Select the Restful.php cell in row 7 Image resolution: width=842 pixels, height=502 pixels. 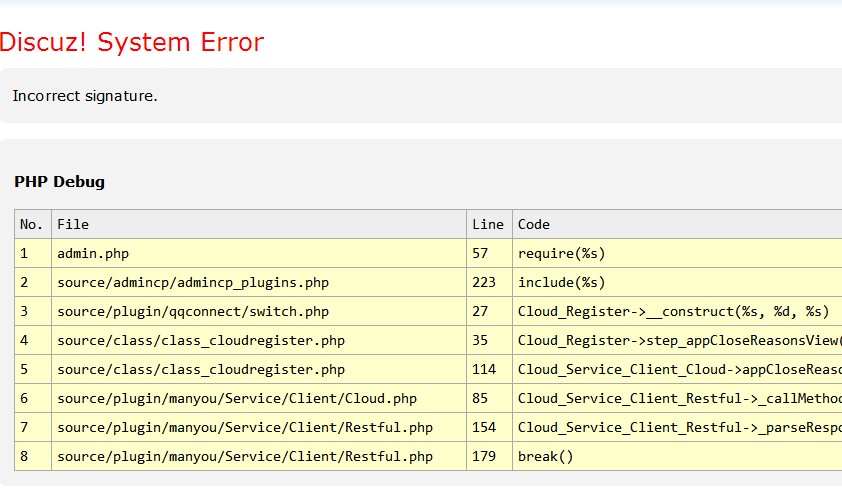[x=259, y=427]
